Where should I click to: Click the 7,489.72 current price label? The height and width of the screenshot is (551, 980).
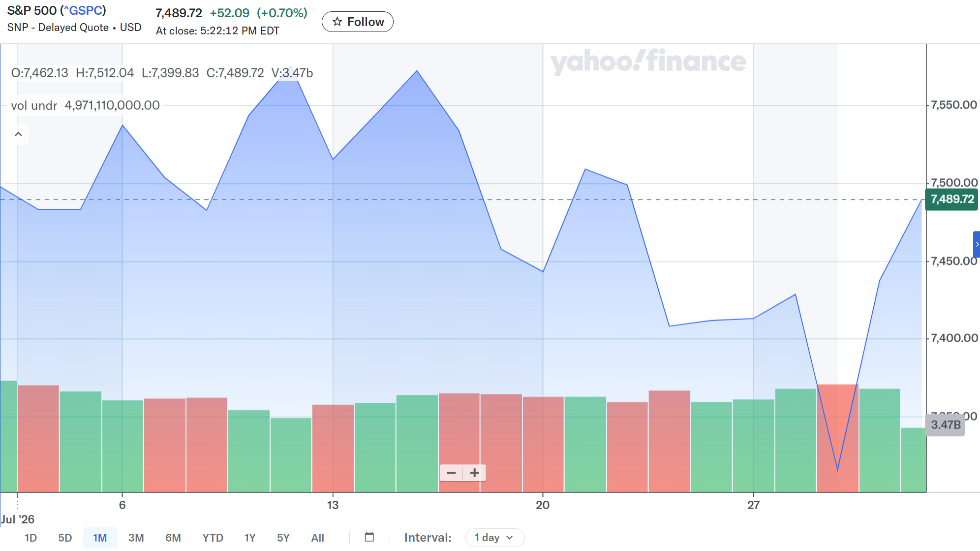952,199
